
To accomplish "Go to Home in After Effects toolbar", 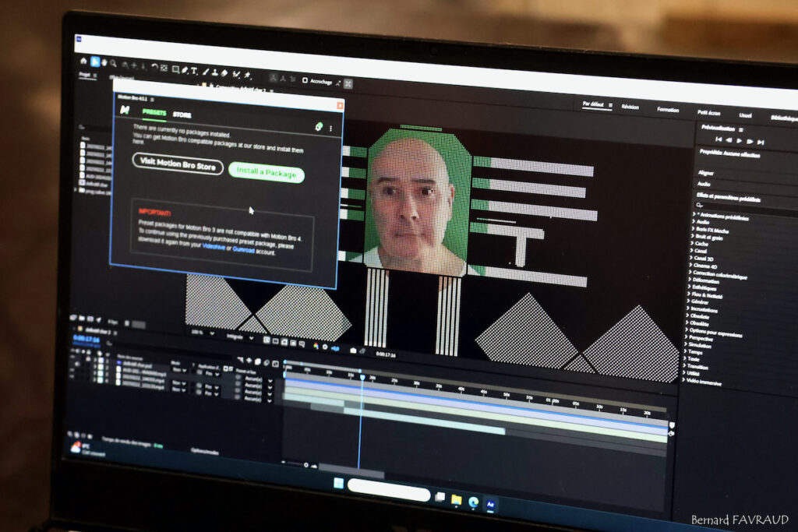I will (x=83, y=61).
